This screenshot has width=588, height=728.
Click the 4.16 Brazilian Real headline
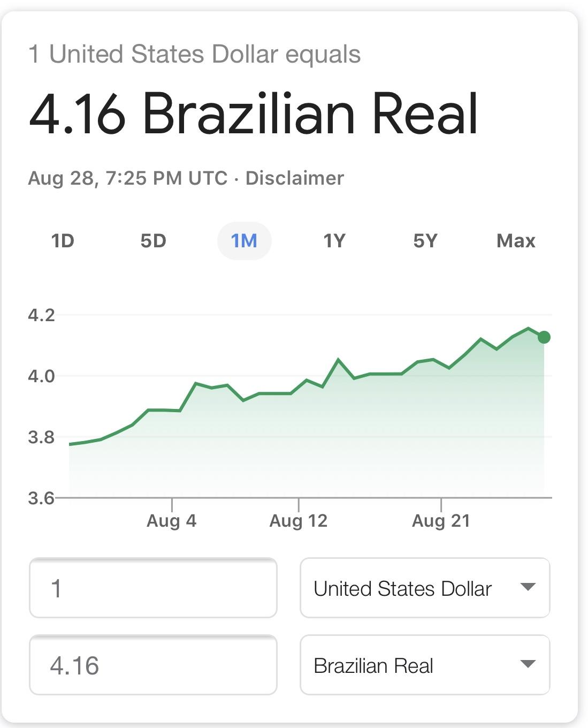[253, 113]
